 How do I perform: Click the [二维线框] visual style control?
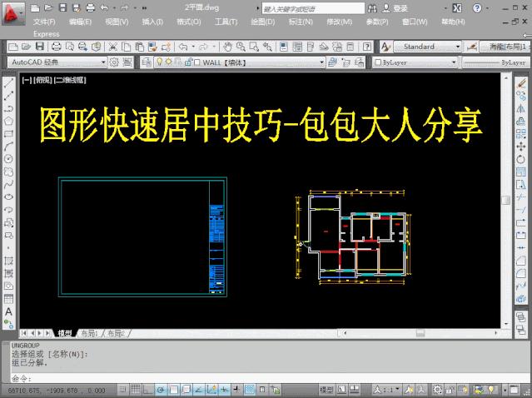click(71, 79)
